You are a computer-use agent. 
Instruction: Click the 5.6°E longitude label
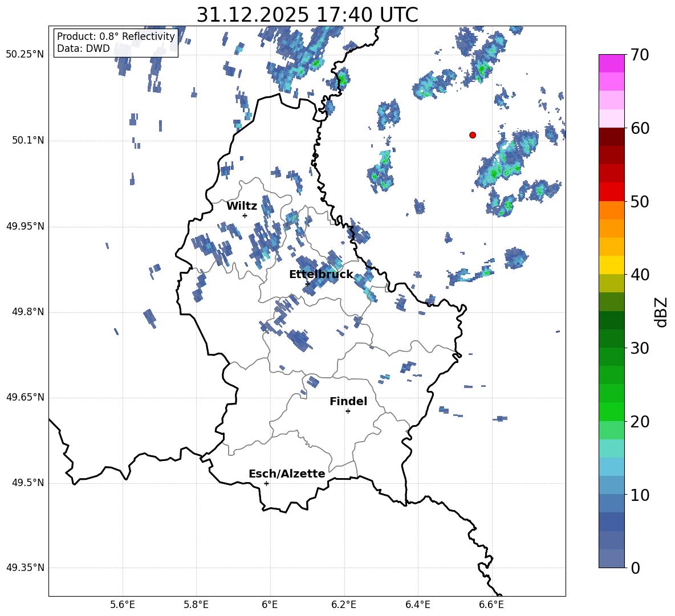123,605
